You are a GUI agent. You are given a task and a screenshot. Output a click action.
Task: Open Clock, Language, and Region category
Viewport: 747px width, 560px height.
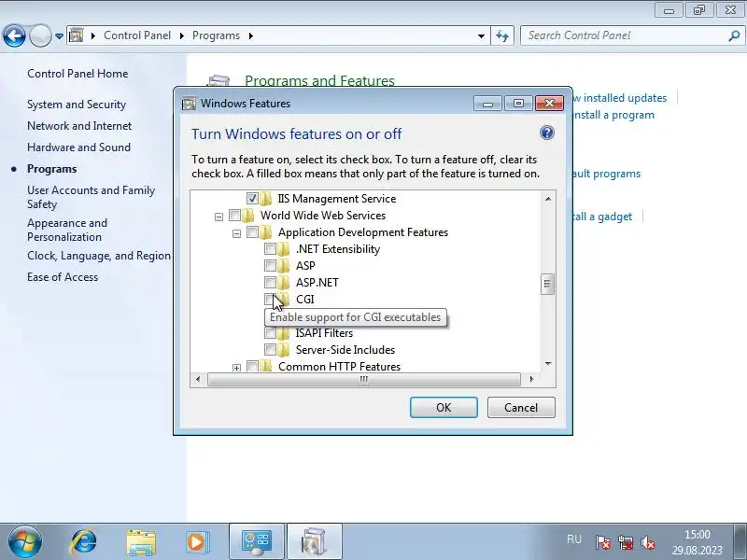(99, 256)
